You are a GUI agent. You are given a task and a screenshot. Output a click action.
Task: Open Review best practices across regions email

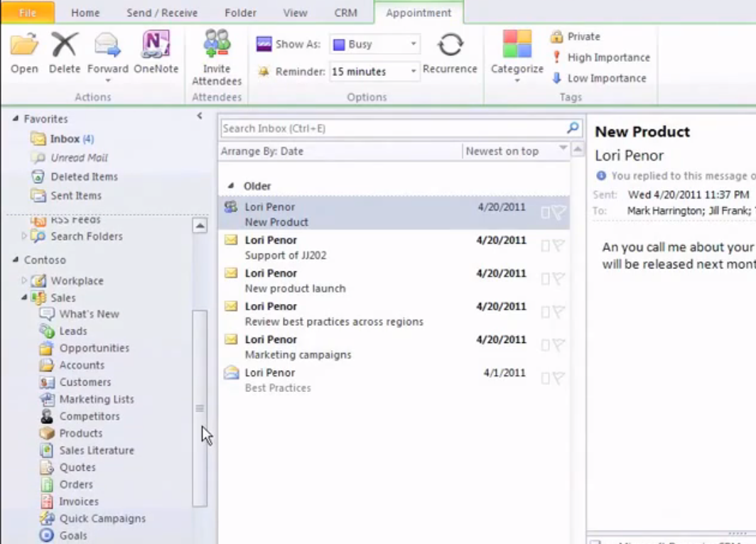coord(394,312)
